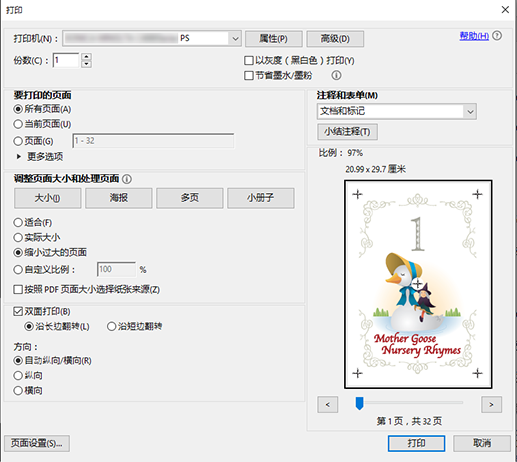Screen dimensions: 517x462
Task: Select all pages radio button
Action: pyautogui.click(x=18, y=109)
